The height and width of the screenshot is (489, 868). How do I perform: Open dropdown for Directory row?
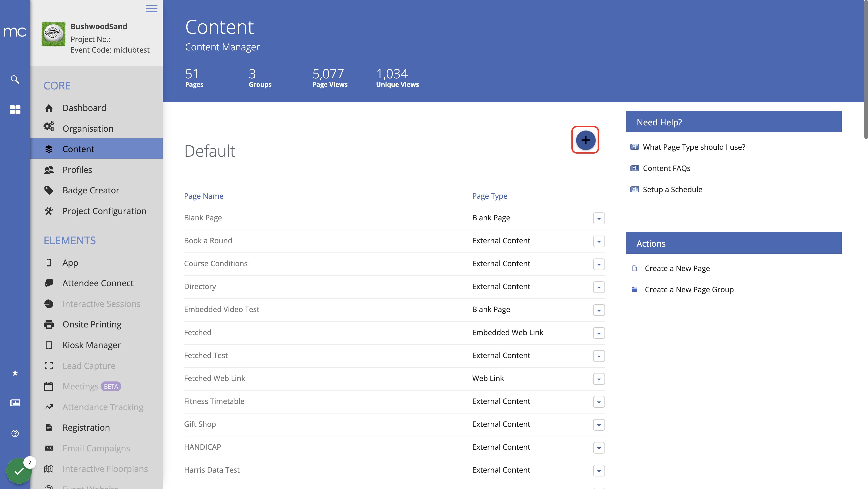[x=599, y=287]
